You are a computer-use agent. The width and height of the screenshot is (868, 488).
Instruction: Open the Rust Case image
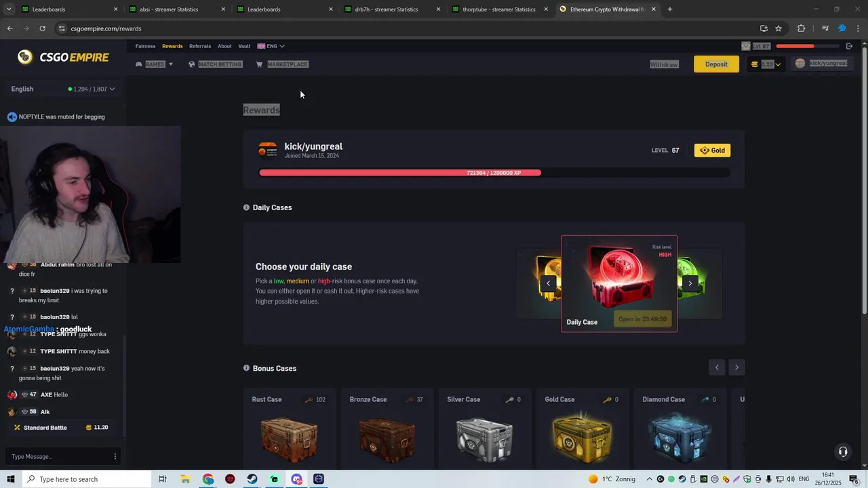pyautogui.click(x=289, y=439)
